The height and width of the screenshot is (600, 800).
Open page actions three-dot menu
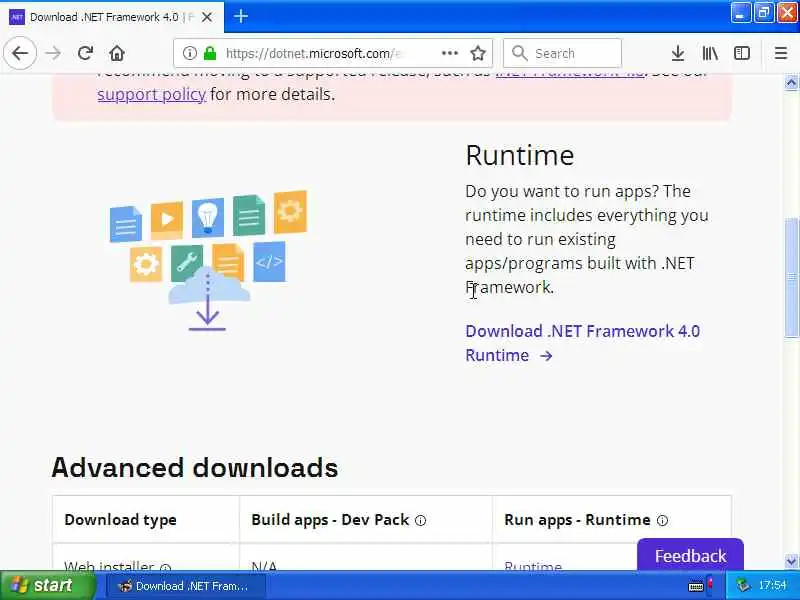tap(449, 53)
